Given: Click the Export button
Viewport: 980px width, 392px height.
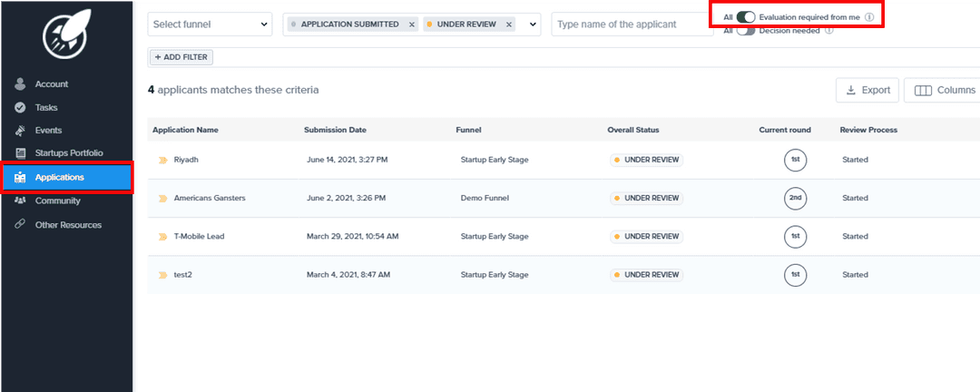Looking at the screenshot, I should tap(867, 90).
